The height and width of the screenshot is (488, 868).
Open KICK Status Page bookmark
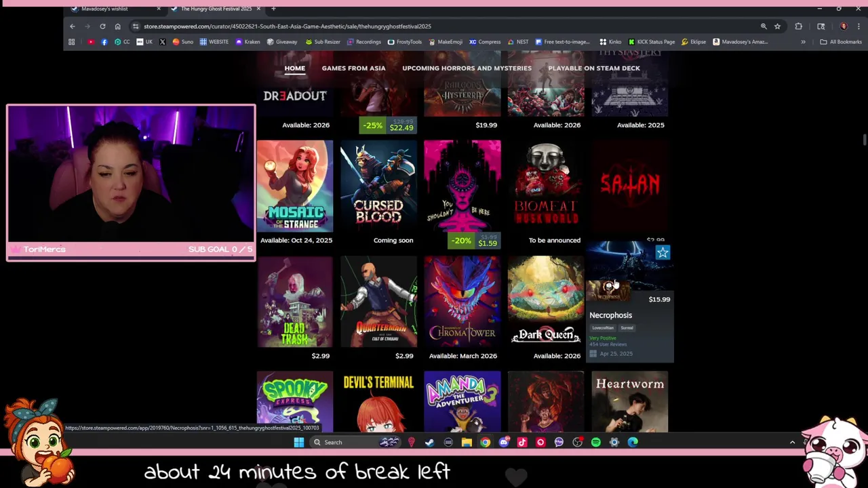point(652,42)
